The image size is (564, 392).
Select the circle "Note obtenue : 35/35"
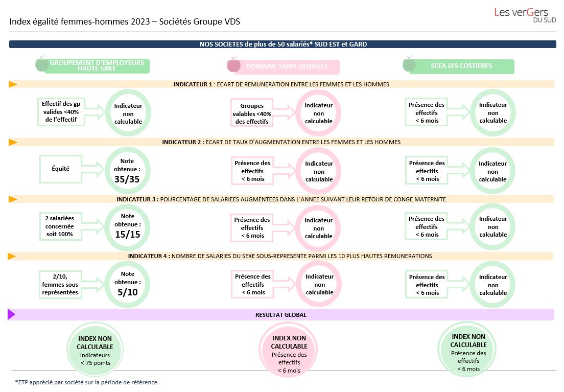tap(127, 170)
